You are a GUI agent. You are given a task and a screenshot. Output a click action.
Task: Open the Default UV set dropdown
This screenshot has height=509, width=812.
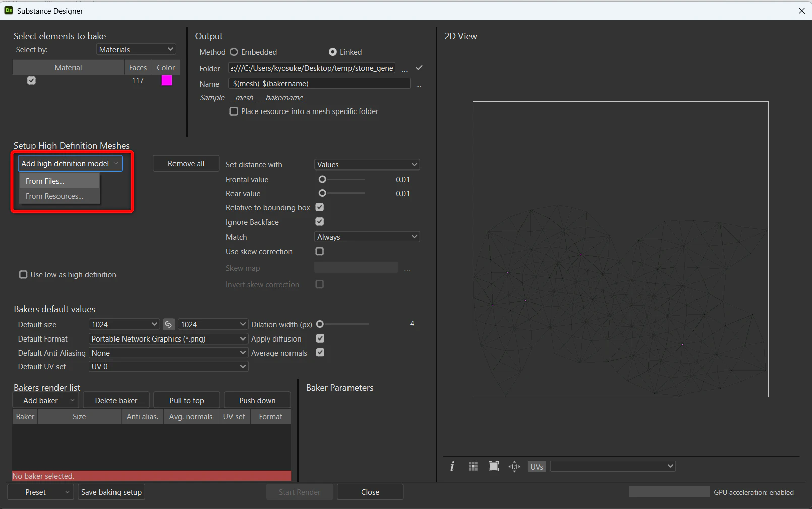click(x=168, y=367)
